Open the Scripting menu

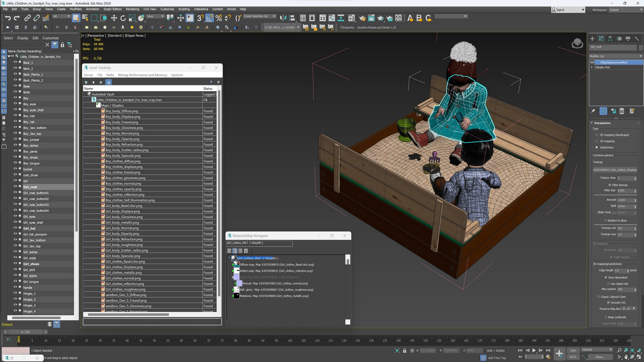pos(183,9)
